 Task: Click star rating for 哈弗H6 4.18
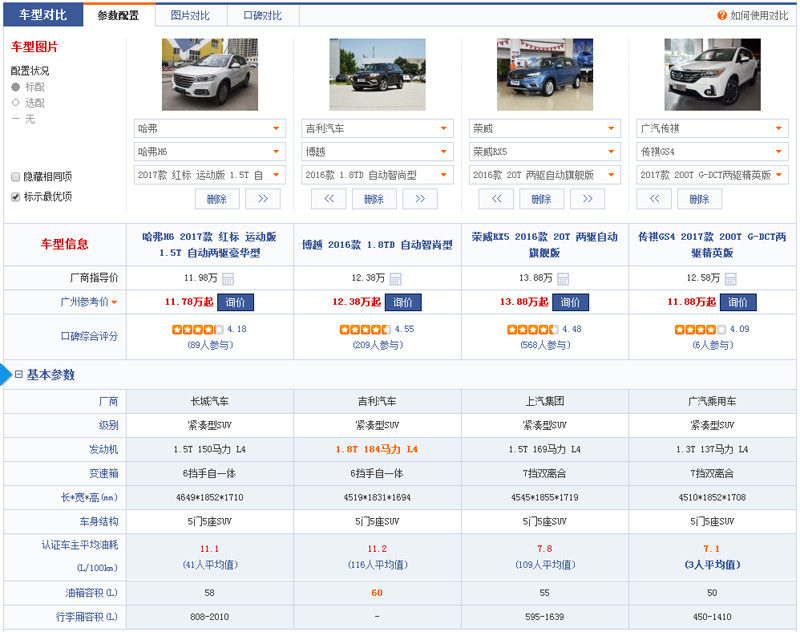197,330
